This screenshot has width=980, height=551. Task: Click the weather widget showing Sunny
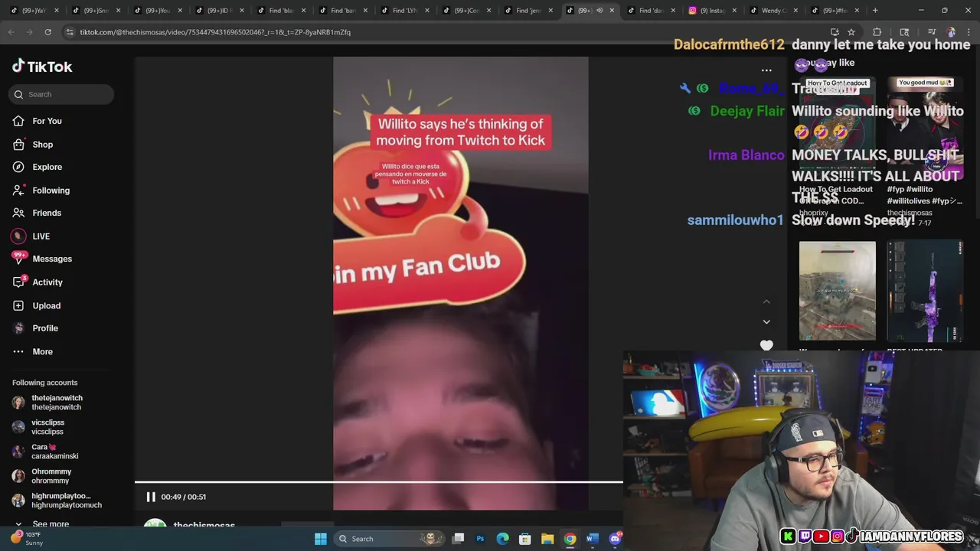tap(26, 539)
